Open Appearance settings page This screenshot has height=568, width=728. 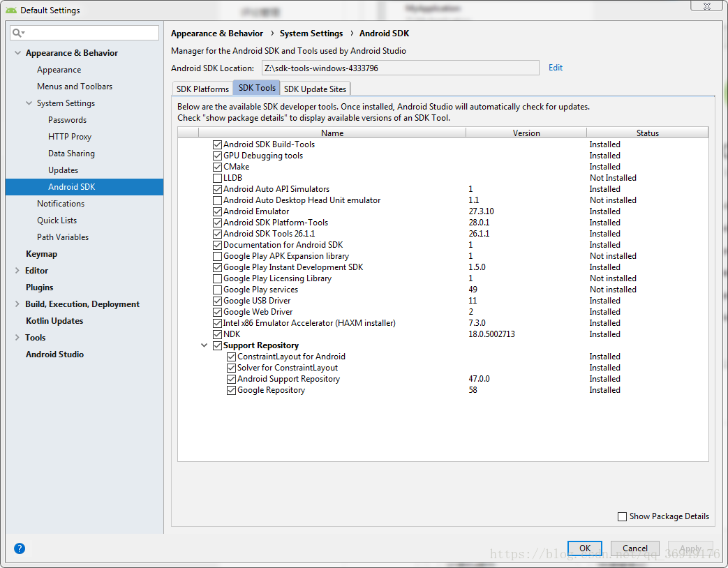tap(59, 70)
